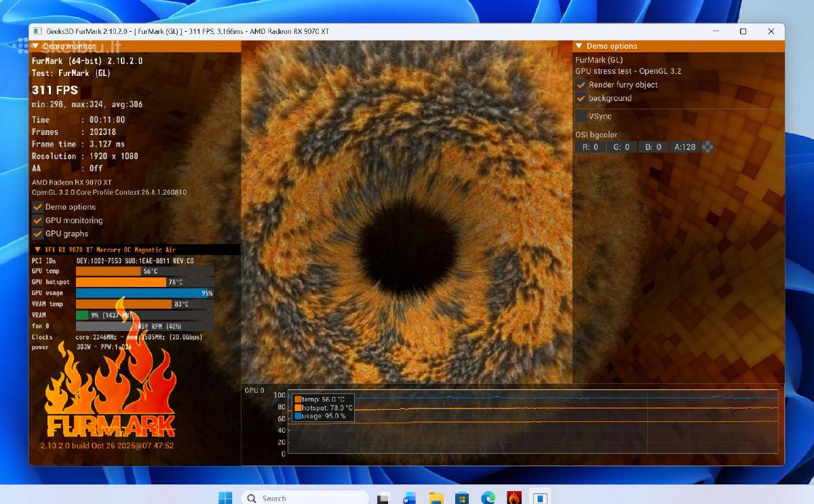This screenshot has width=814, height=504.
Task: Click the A:128 alpha value field
Action: [684, 147]
